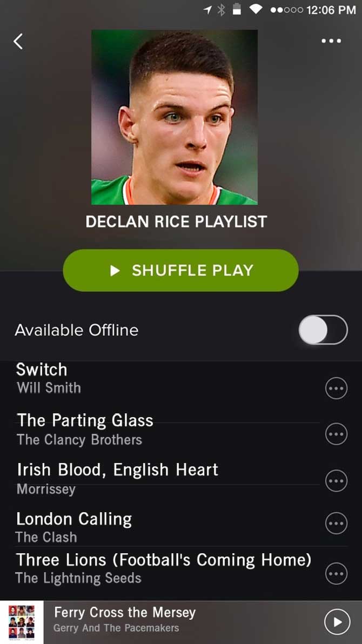Open more options for The Parting Glass

click(x=336, y=434)
